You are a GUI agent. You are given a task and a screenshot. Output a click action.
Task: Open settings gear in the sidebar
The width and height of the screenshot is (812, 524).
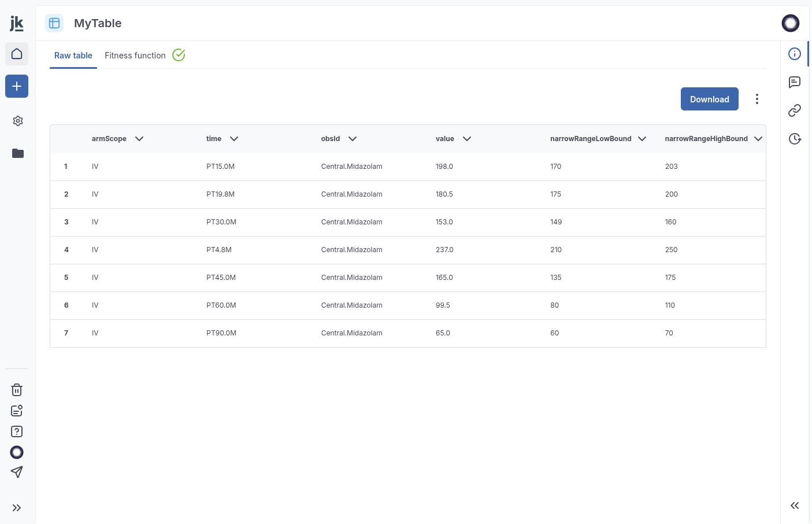[x=17, y=121]
